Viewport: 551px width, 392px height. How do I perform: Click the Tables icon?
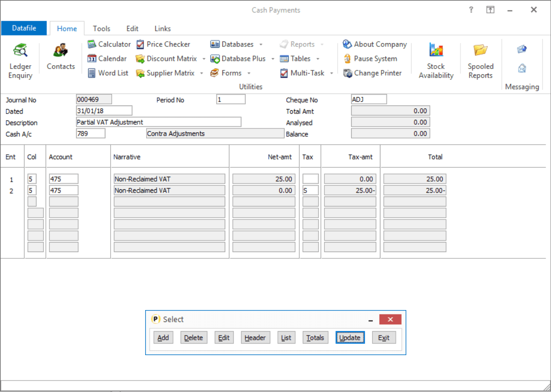point(284,59)
